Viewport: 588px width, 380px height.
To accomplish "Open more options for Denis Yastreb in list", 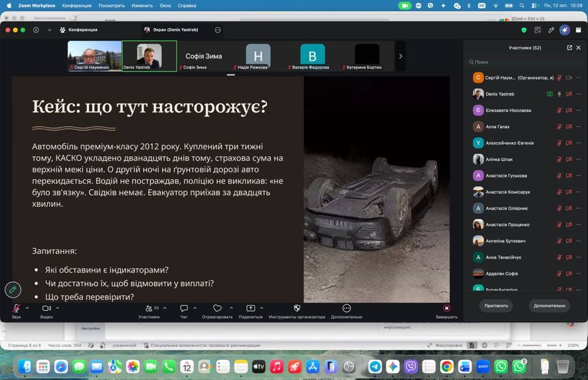I will (578, 94).
